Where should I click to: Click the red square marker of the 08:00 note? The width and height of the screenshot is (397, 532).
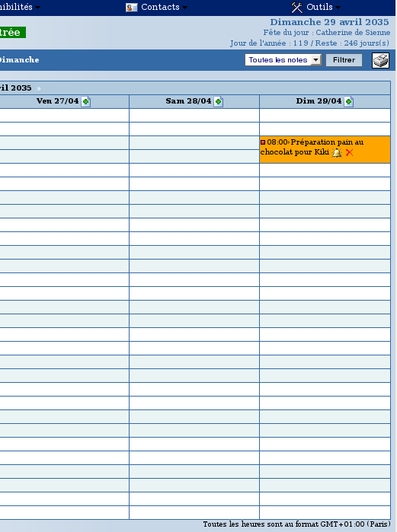tap(263, 142)
